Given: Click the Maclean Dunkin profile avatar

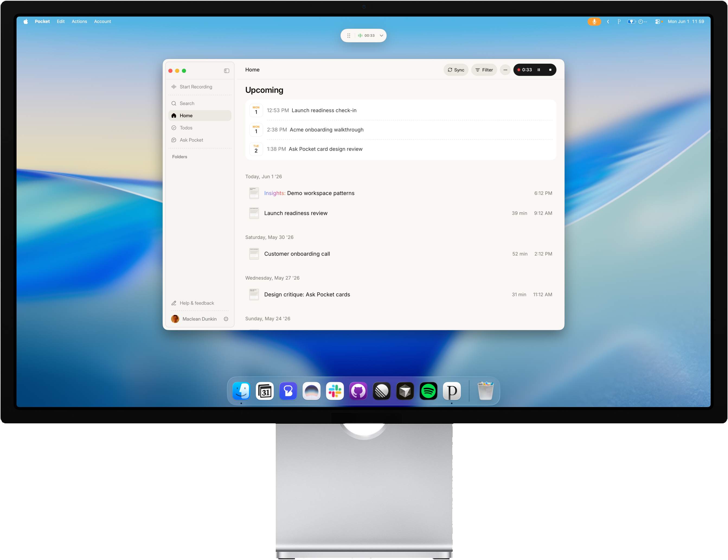Looking at the screenshot, I should point(175,319).
